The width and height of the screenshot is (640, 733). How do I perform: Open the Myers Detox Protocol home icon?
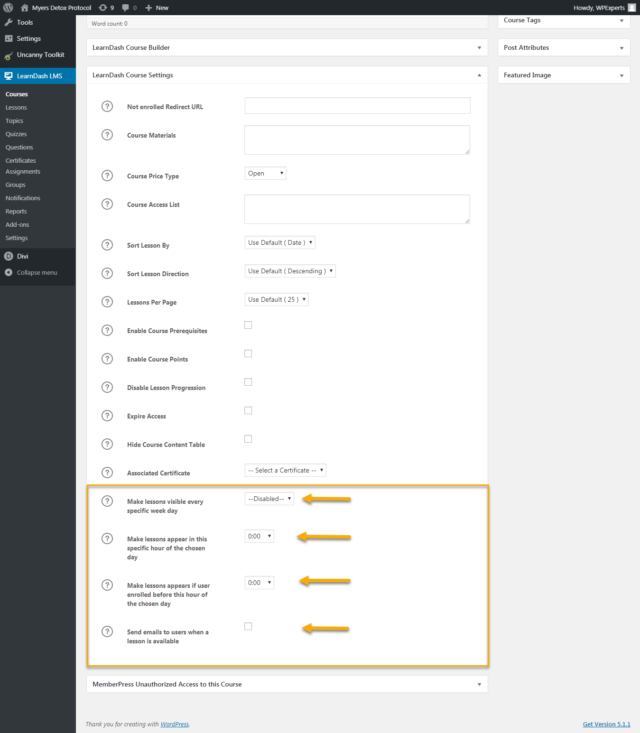coord(24,7)
